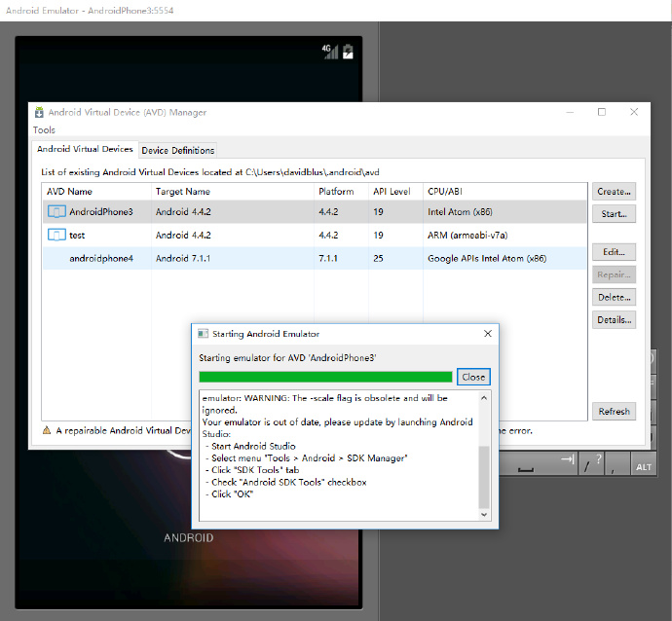672x621 pixels.
Task: Click the tab arrow key on emulator keyboard
Action: [x=567, y=459]
